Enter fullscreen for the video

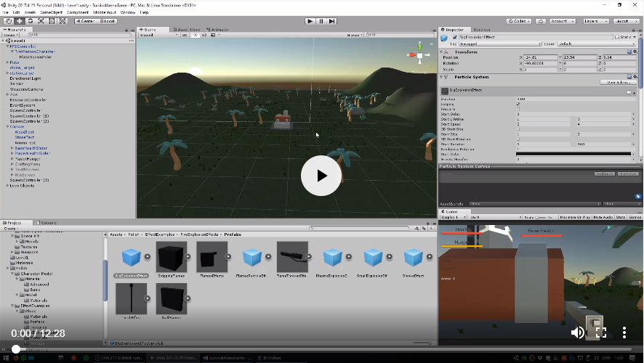[x=601, y=333]
